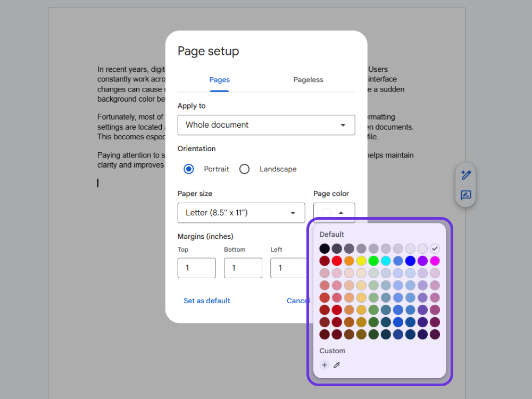Viewport: 532px width, 399px height.
Task: Select the checked white default swatch
Action: pyautogui.click(x=435, y=248)
